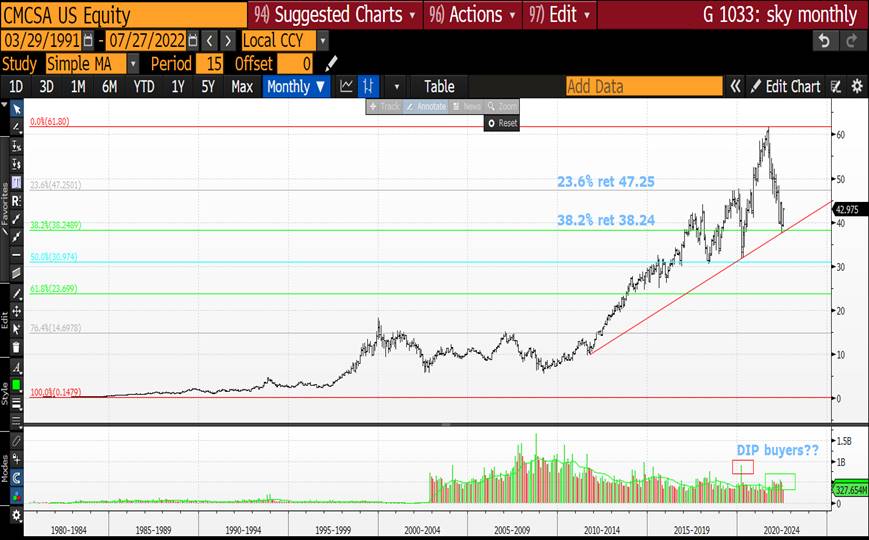
Task: Click the sidebar settings gear icon
Action: pyautogui.click(x=17, y=516)
